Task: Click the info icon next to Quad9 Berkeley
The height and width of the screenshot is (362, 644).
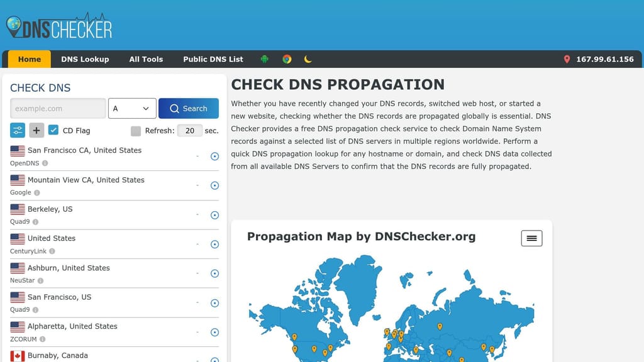Action: click(x=35, y=222)
